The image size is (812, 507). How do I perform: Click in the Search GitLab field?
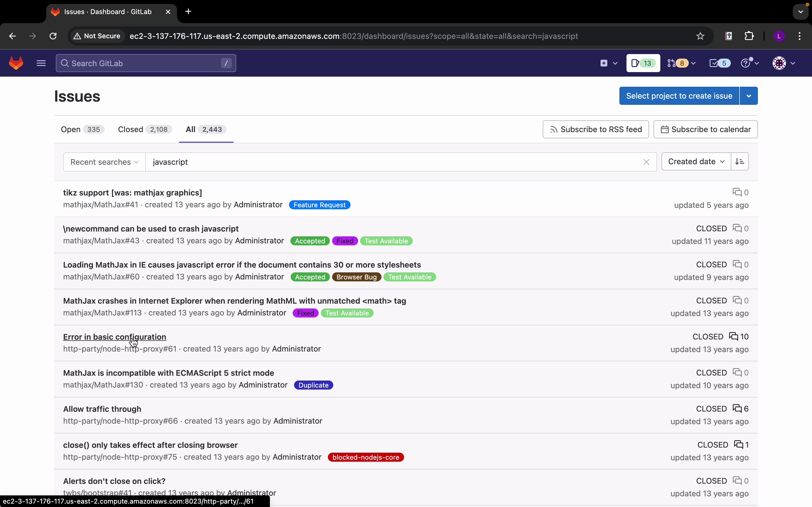(145, 63)
